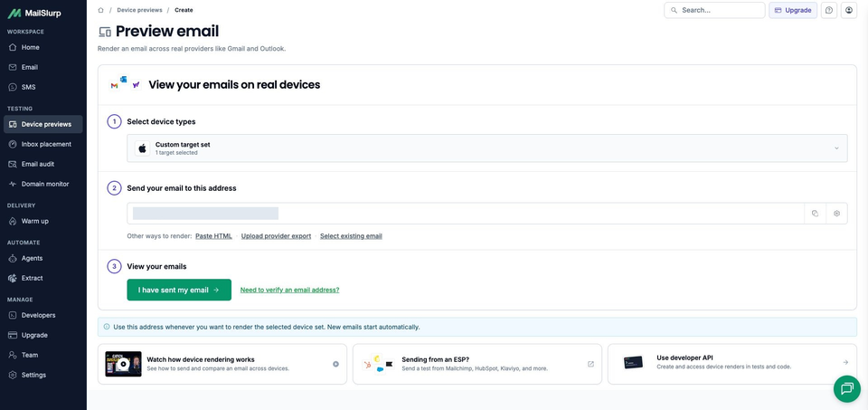Click the 'Select device types' step label

[x=161, y=121]
